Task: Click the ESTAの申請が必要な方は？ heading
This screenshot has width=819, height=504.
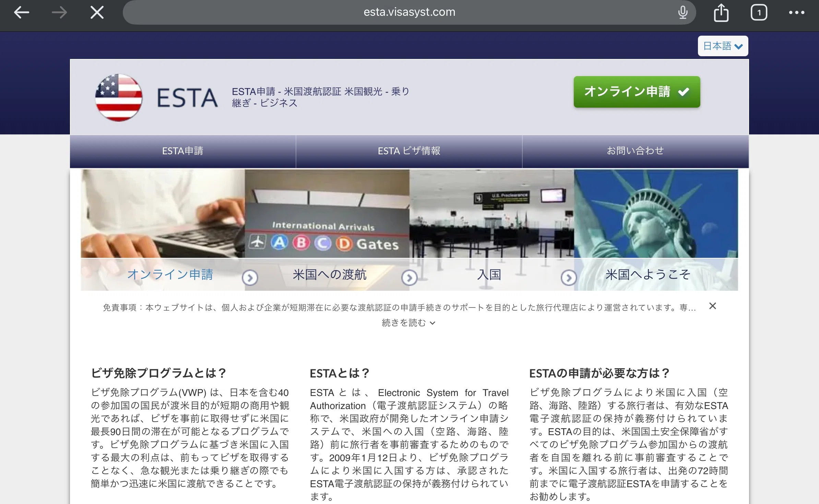Action: click(599, 373)
